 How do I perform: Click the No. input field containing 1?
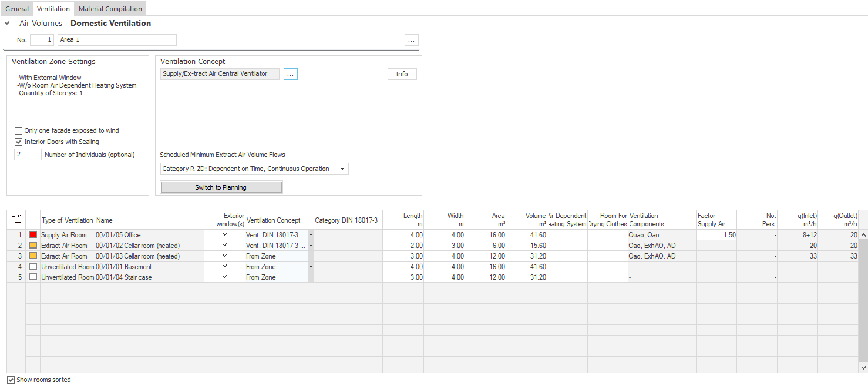(x=42, y=40)
